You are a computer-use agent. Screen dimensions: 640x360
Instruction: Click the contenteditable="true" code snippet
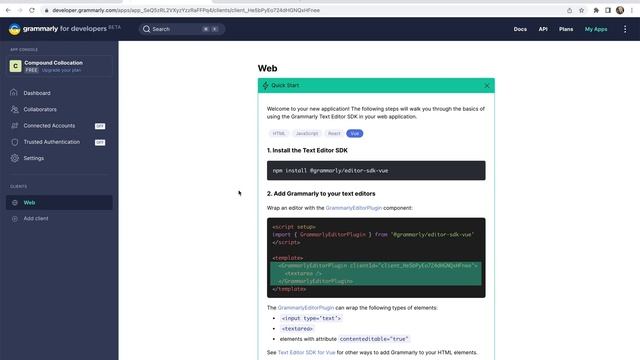point(374,339)
